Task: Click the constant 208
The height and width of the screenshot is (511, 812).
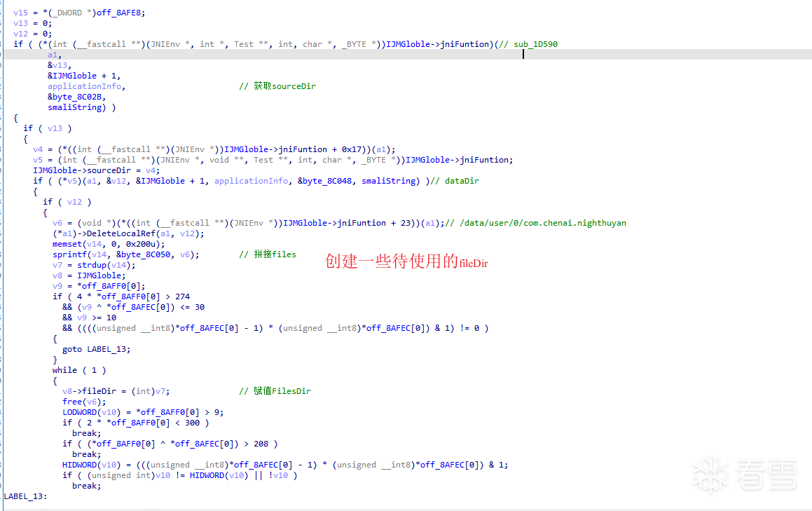Action: coord(261,443)
